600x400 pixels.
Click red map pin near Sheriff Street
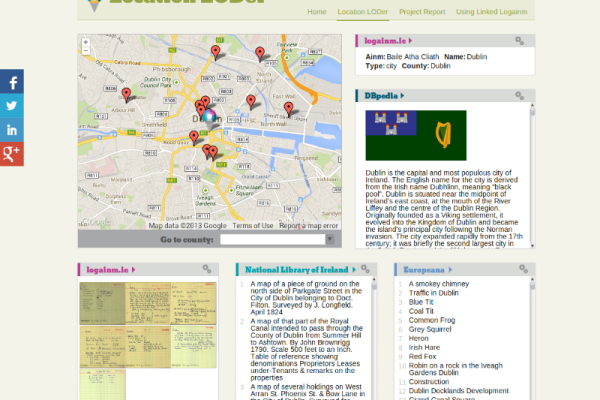289,109
